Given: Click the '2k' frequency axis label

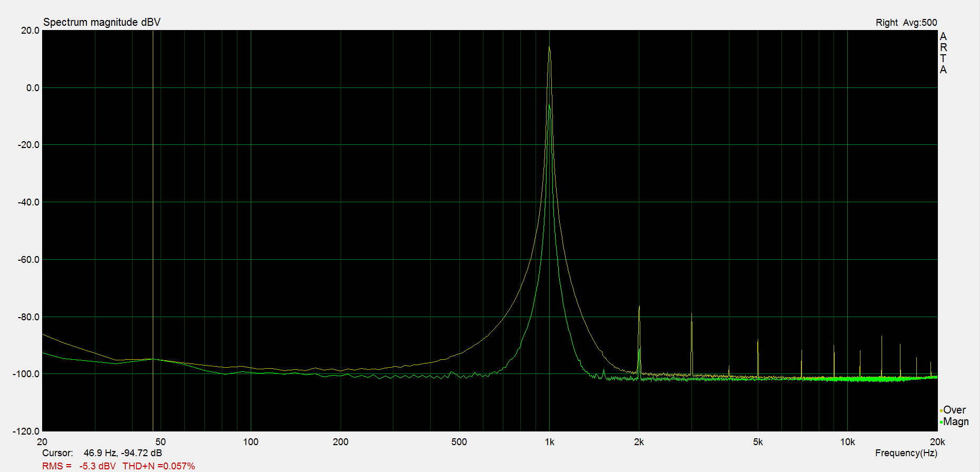Looking at the screenshot, I should click(639, 442).
